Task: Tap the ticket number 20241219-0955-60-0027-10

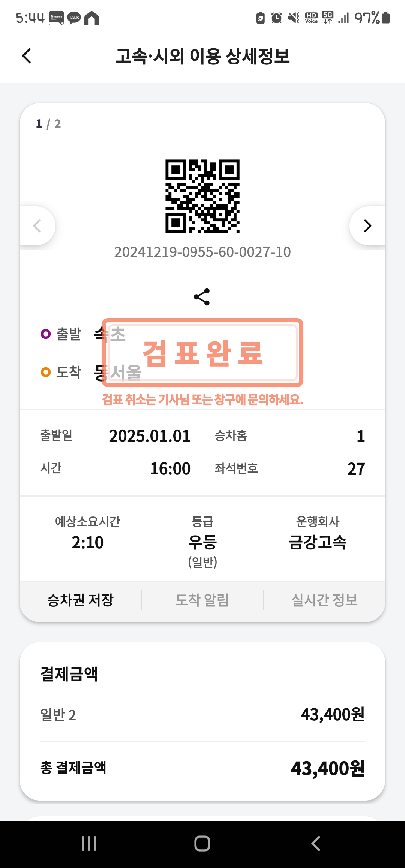Action: point(202,252)
